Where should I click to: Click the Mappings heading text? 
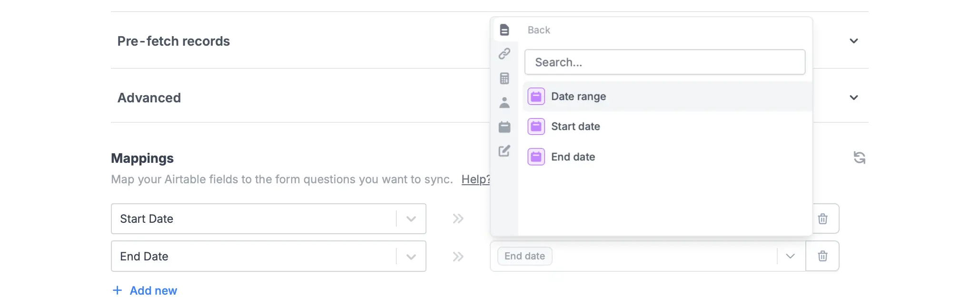pyautogui.click(x=142, y=158)
